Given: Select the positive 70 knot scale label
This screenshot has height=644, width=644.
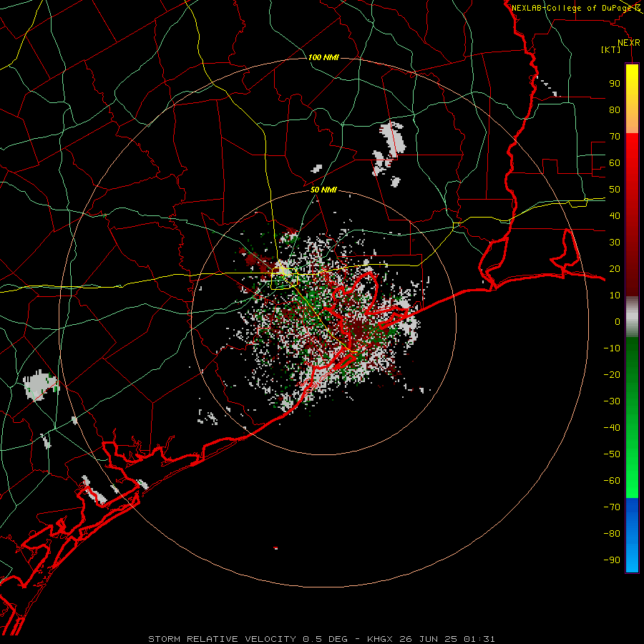Looking at the screenshot, I should (615, 137).
